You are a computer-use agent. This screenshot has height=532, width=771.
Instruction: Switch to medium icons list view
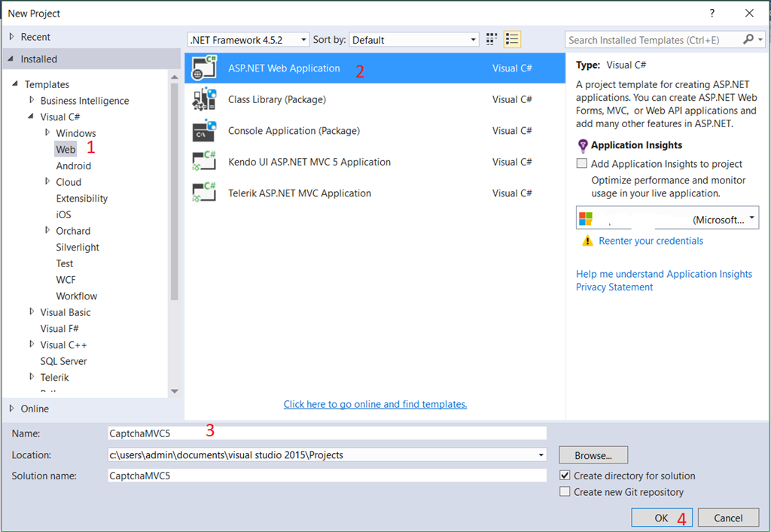pos(512,39)
